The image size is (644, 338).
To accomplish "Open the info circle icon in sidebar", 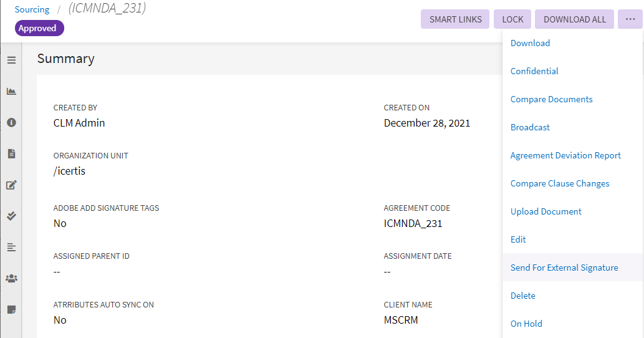I will coord(11,123).
